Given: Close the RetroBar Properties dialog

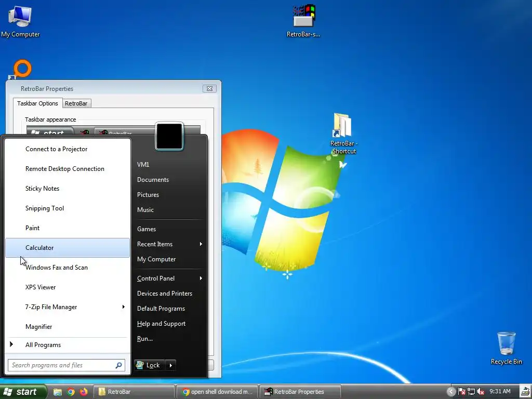Looking at the screenshot, I should coord(210,88).
